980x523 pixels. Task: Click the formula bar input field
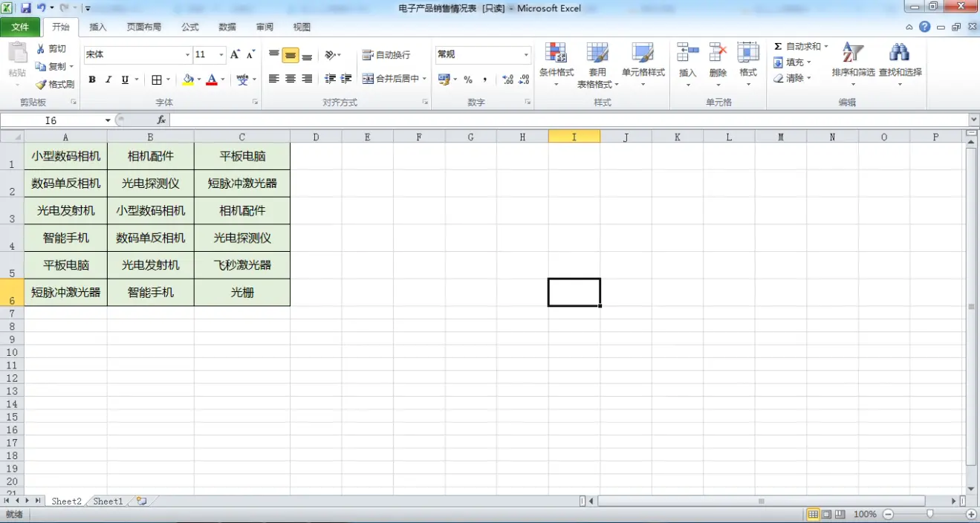(568, 120)
